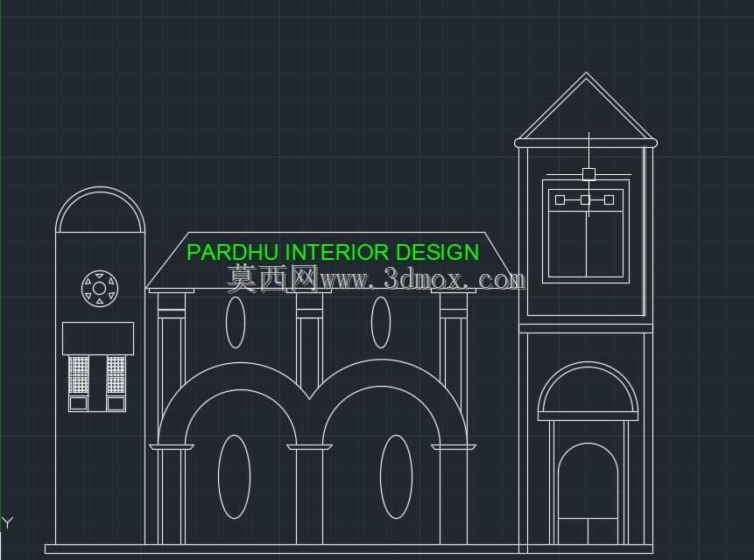Click the square grip above tower window
Screen dimensions: 754x560
tap(588, 174)
